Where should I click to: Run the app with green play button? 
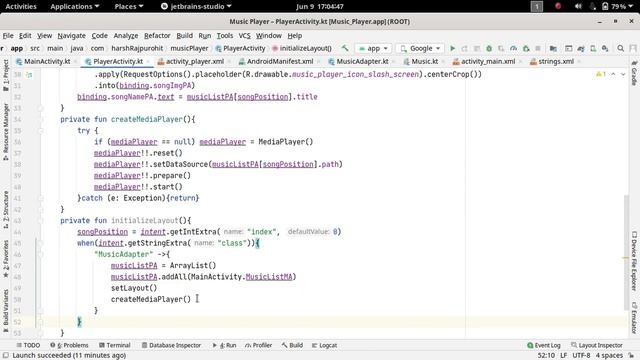pos(452,48)
